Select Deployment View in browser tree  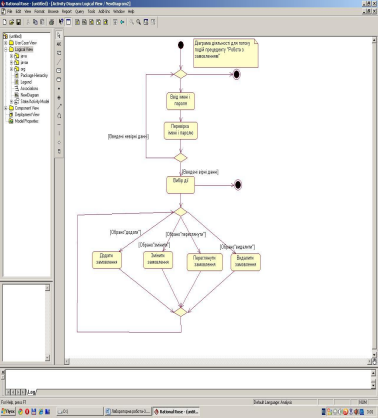click(x=27, y=114)
